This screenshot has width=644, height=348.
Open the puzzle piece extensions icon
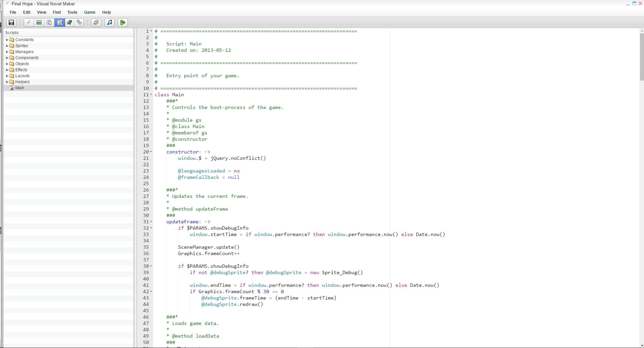pos(69,22)
